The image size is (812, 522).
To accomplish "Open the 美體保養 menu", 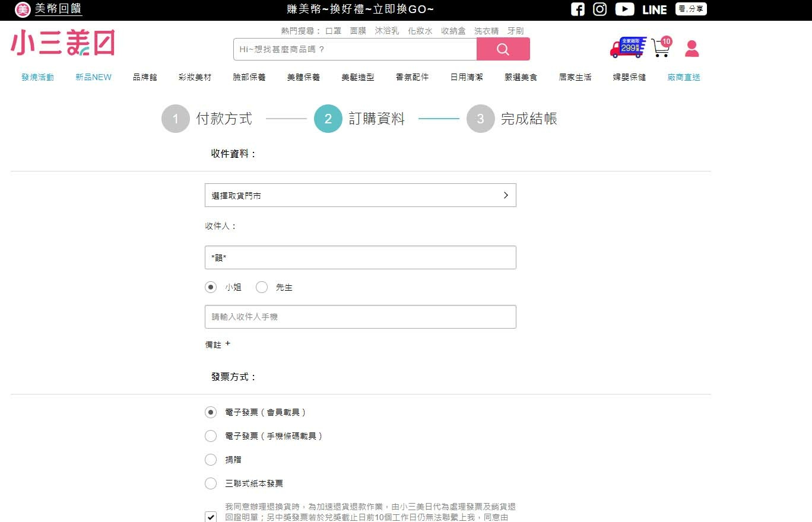I will (x=303, y=77).
